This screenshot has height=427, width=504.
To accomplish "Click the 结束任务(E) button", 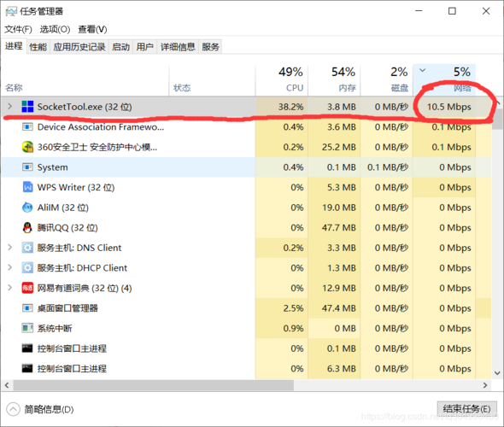I will pyautogui.click(x=466, y=409).
